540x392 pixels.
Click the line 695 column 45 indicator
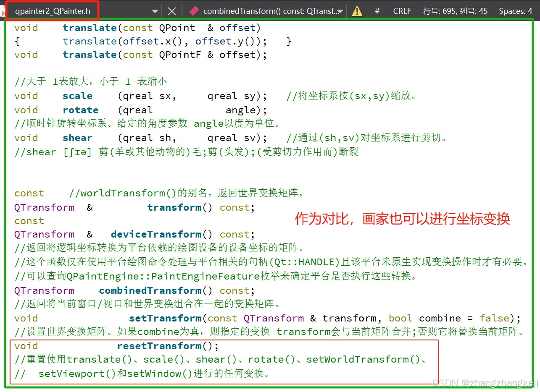tap(456, 11)
